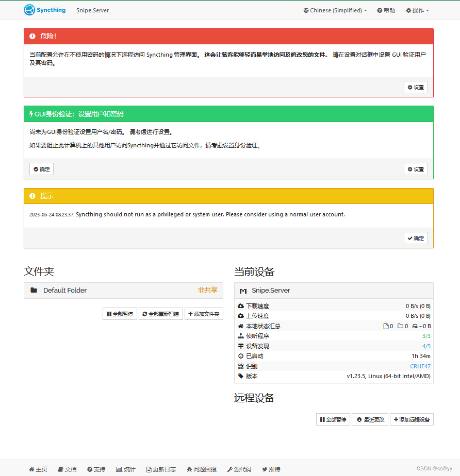The image size is (460, 476).
Task: Click the download speed value 0 B/s
Action: [x=418, y=306]
